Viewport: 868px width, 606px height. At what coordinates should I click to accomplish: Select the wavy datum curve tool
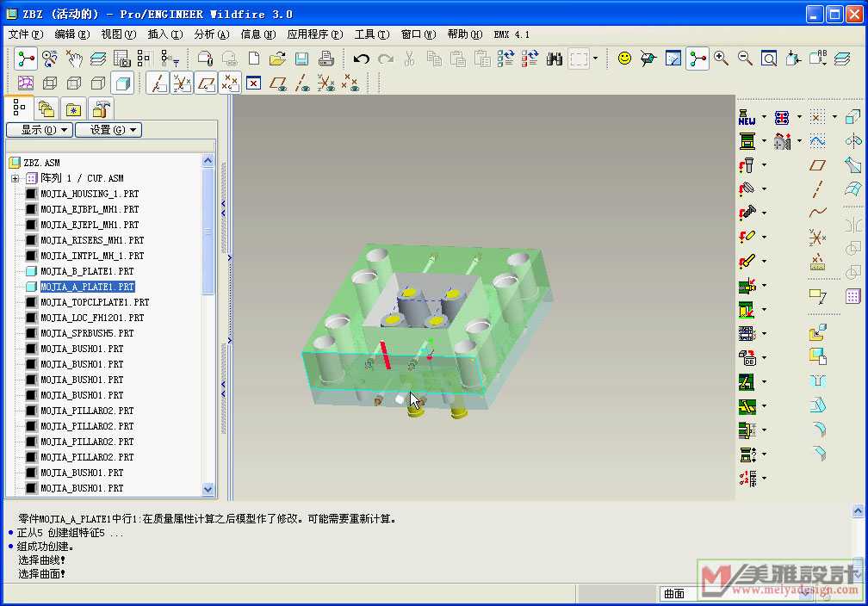pyautogui.click(x=817, y=213)
